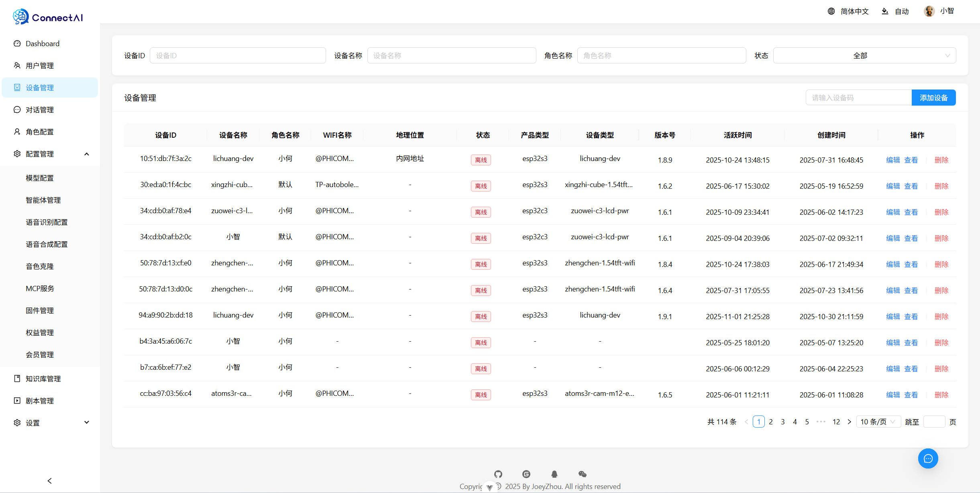Image resolution: width=980 pixels, height=493 pixels.
Task: Click the QQ penguin icon in footer
Action: point(554,474)
